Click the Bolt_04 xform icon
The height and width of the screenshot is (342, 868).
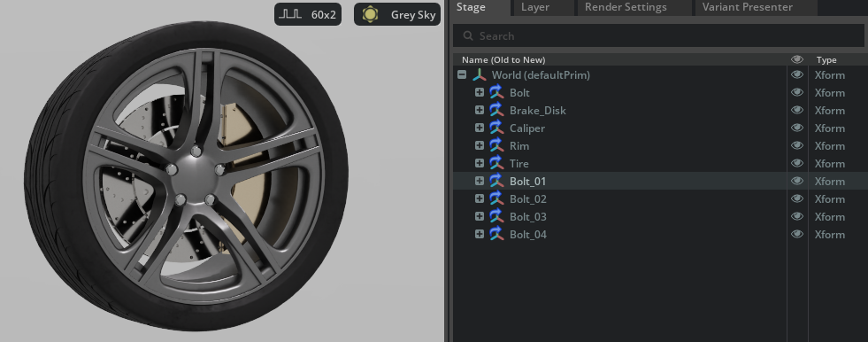click(496, 235)
